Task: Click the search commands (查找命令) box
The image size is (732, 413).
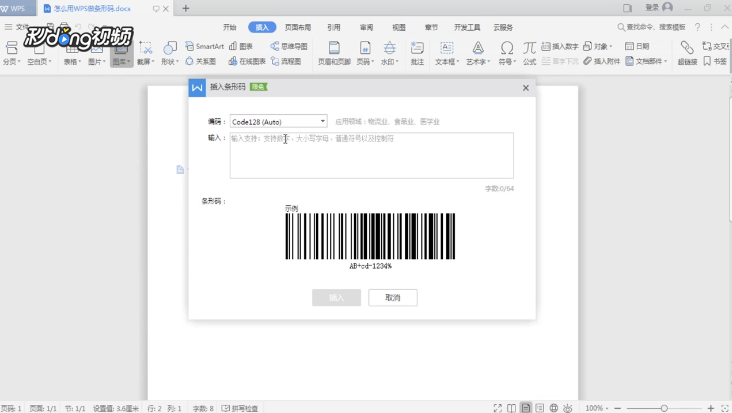Action: pyautogui.click(x=652, y=27)
